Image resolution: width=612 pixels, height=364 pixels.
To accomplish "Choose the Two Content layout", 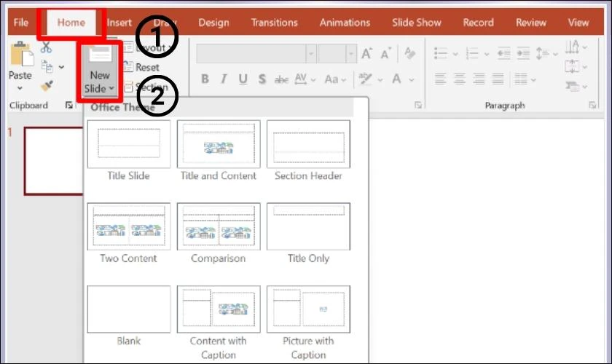I will pos(129,233).
